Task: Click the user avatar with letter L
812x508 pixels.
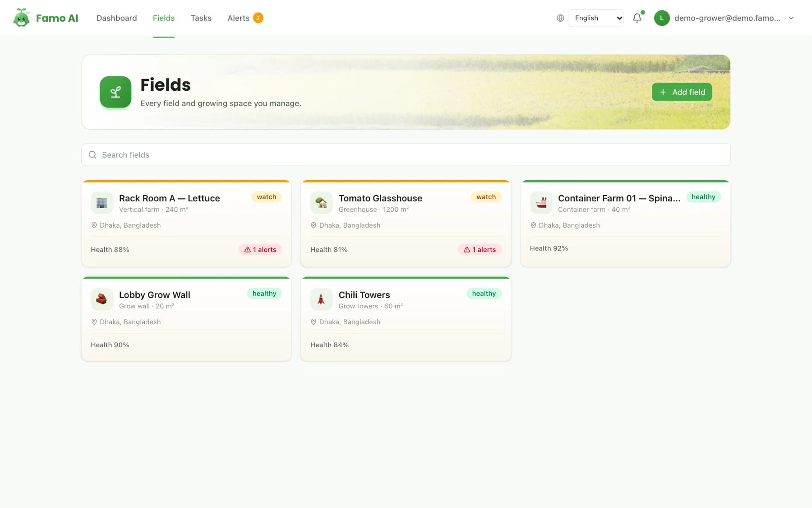Action: coord(662,18)
